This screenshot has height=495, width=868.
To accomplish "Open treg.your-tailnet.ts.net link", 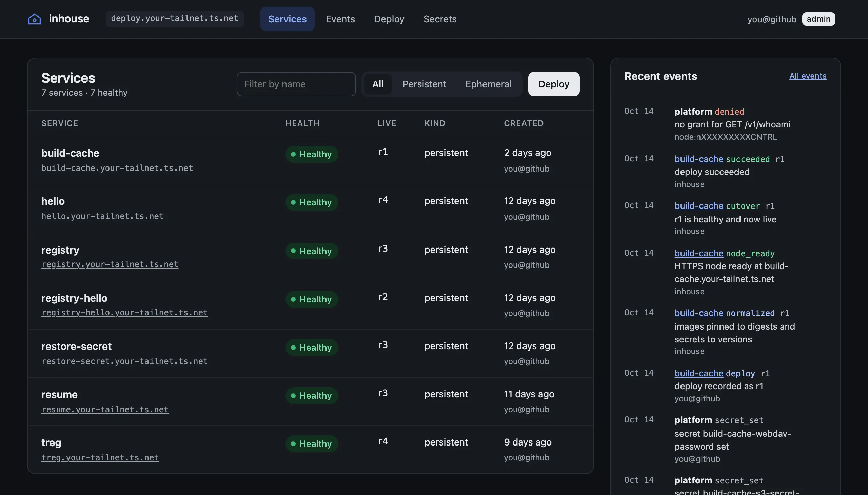I will click(100, 458).
